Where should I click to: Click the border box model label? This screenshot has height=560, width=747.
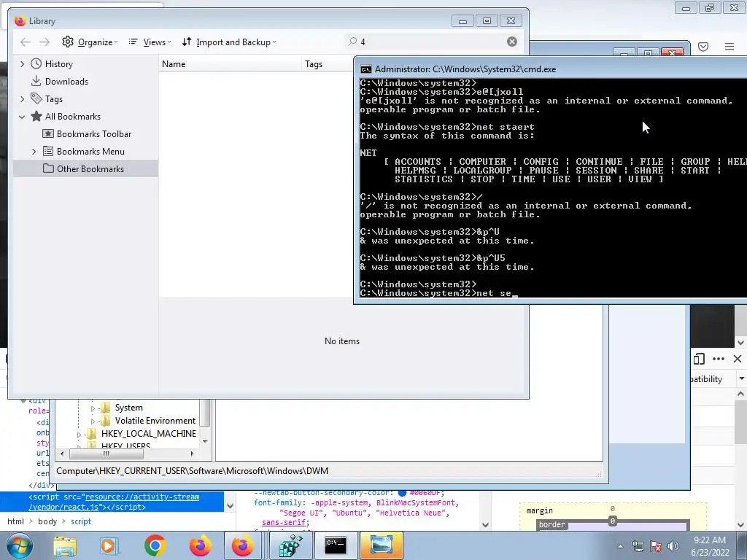[x=551, y=525]
